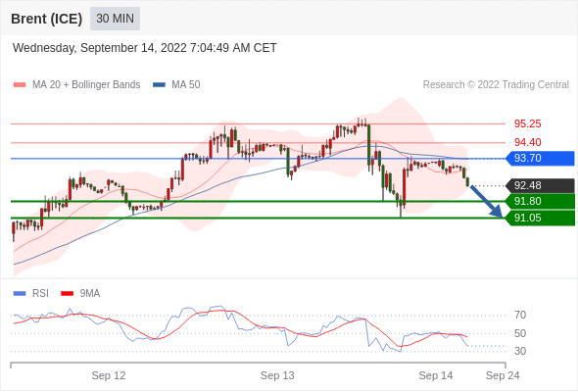Click the 94.40 resistance level label
The height and width of the screenshot is (392, 578).
(x=527, y=142)
